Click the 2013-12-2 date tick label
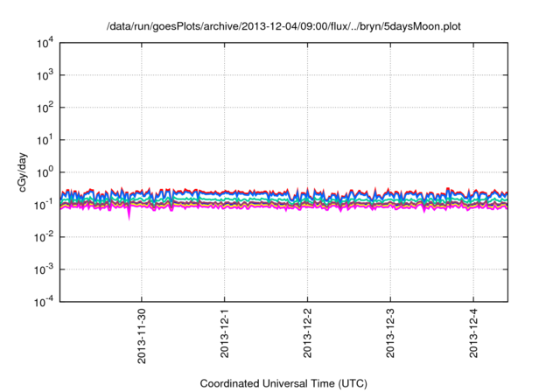560x392 pixels. click(307, 333)
